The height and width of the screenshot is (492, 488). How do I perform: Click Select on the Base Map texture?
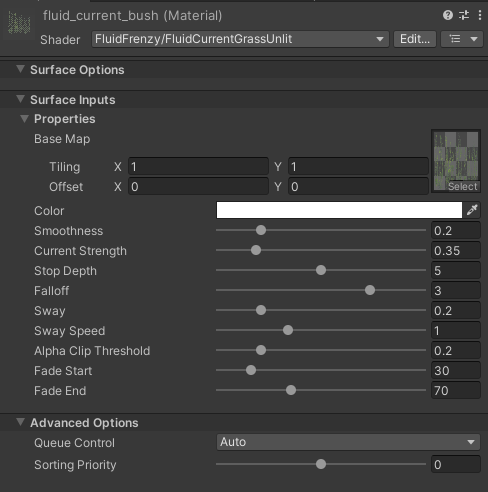[463, 186]
